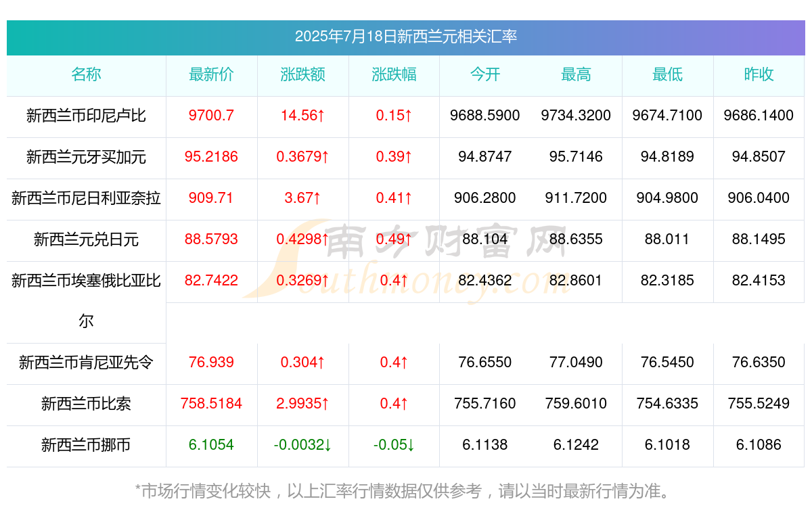Click high value 911.7200
The height and width of the screenshot is (512, 812).
(576, 198)
